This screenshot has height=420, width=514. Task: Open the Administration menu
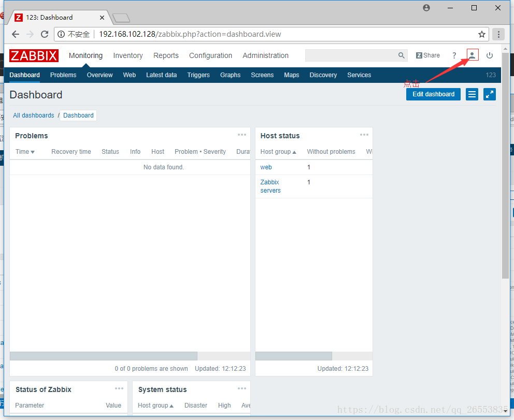(265, 56)
